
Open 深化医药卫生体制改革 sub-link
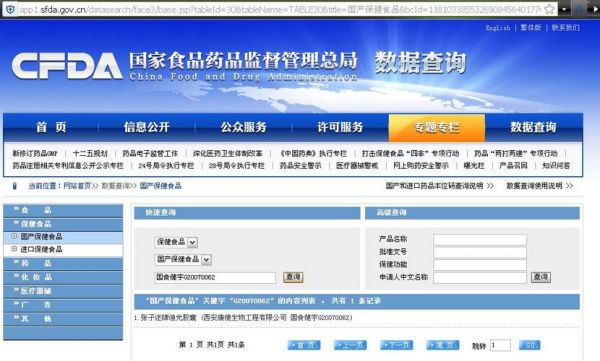coord(228,154)
